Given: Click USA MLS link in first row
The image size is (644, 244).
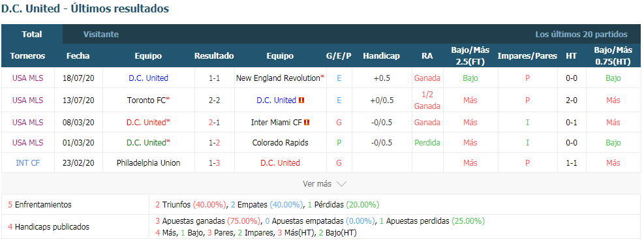Looking at the screenshot, I should pyautogui.click(x=27, y=78).
